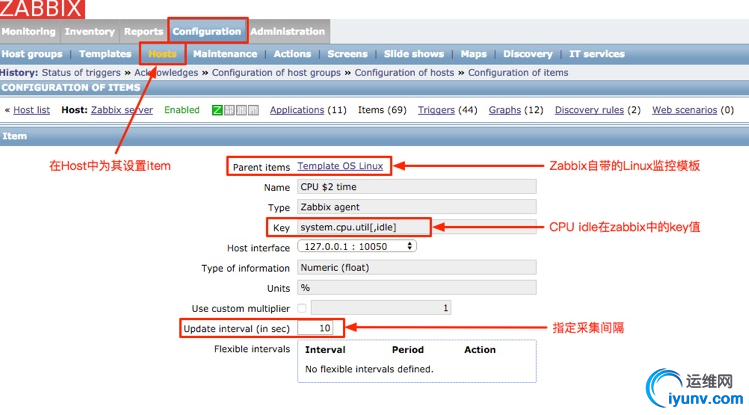Viewport: 749px width, 415px height.
Task: Open 'Configuration of items' history link
Action: pyautogui.click(x=518, y=73)
